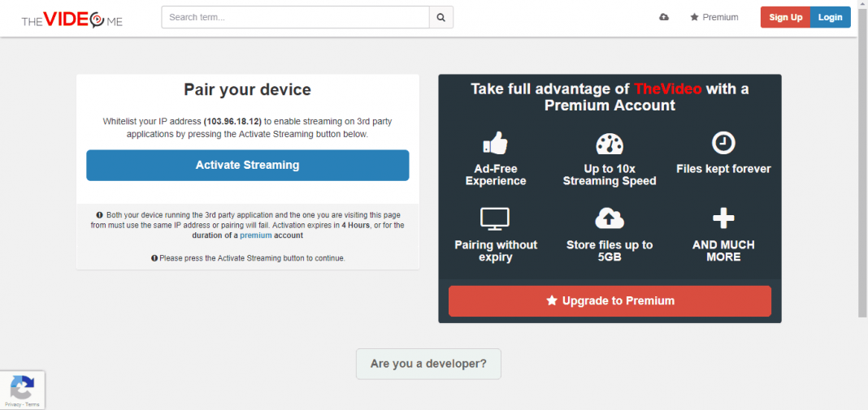Focus the Search term input field
Image resolution: width=868 pixels, height=410 pixels.
(x=295, y=17)
